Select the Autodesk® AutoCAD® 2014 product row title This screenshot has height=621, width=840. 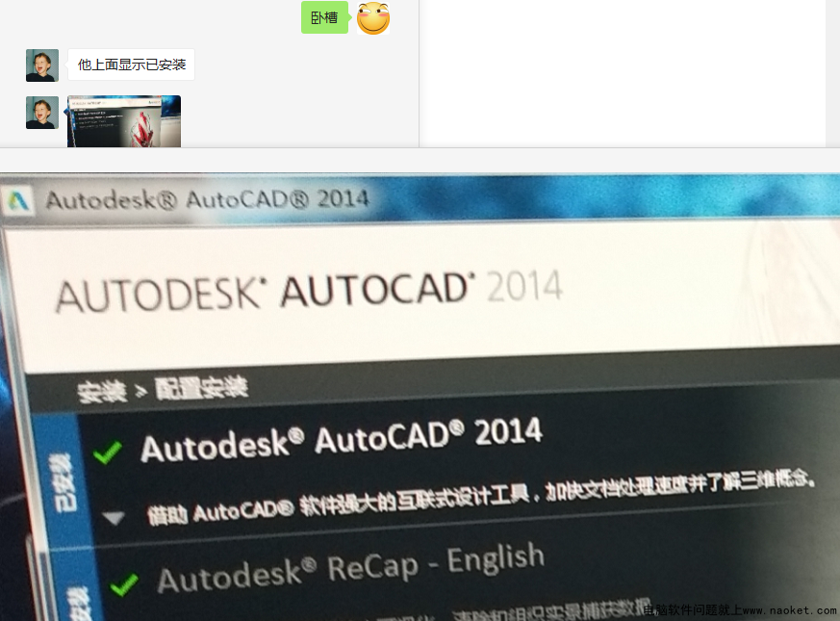[342, 440]
